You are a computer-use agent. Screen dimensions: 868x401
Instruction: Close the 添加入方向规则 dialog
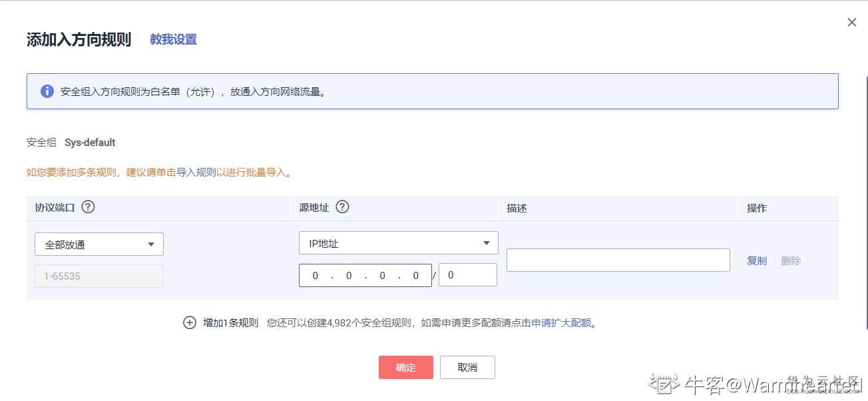click(x=851, y=23)
